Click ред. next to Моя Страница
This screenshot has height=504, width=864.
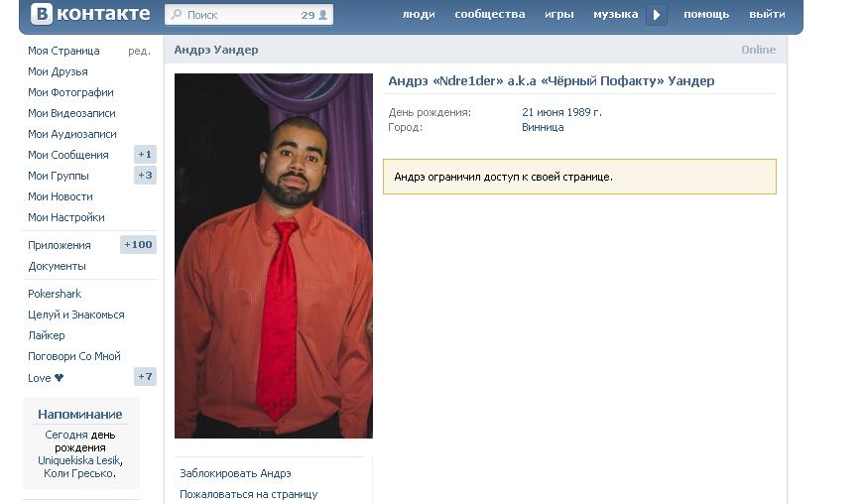(x=139, y=51)
